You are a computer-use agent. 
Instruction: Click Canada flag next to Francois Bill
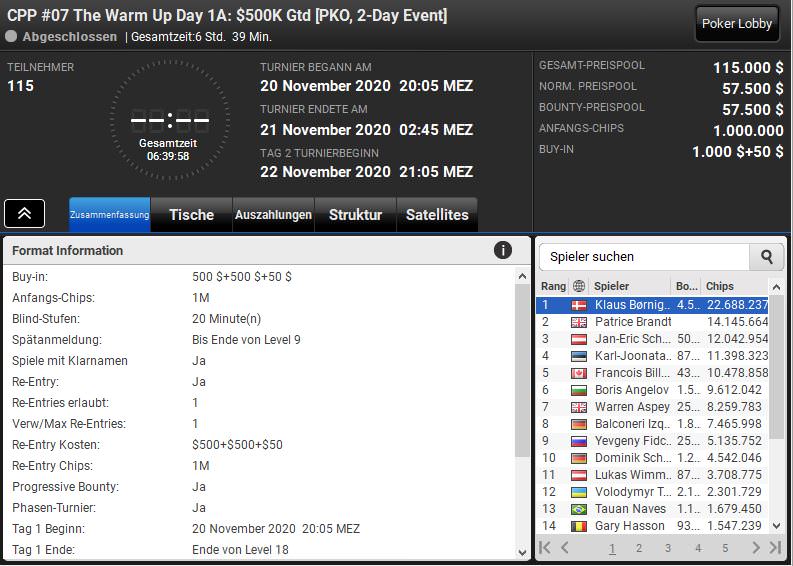pos(579,373)
